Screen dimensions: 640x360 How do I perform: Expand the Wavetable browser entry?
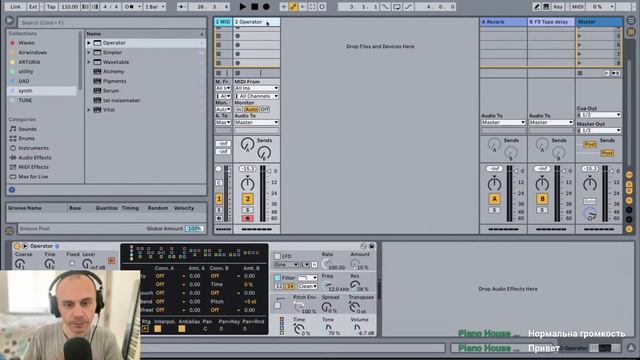(x=89, y=62)
